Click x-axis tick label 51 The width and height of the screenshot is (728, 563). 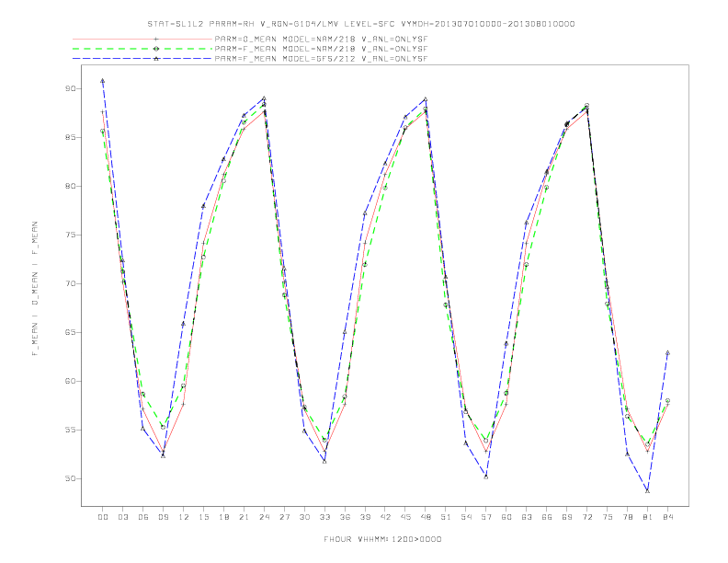446,517
